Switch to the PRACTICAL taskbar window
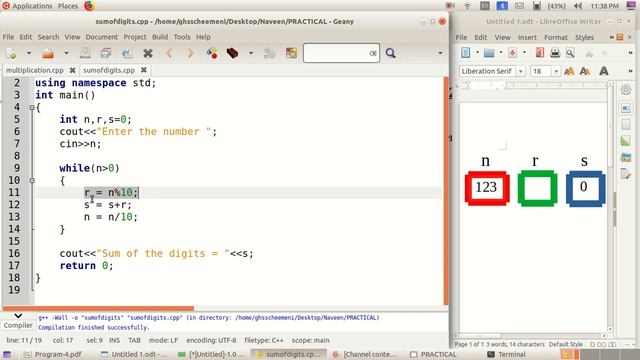640x360 pixels. click(433, 354)
